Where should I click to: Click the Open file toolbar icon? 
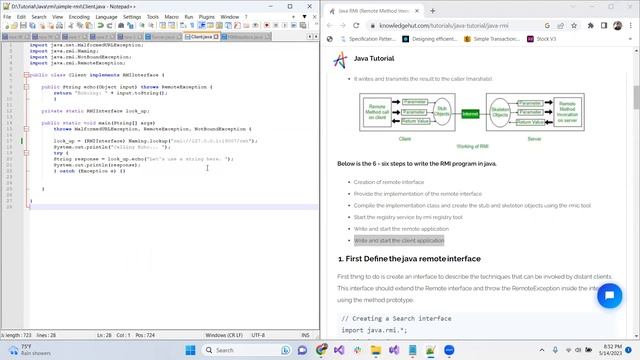[14, 25]
